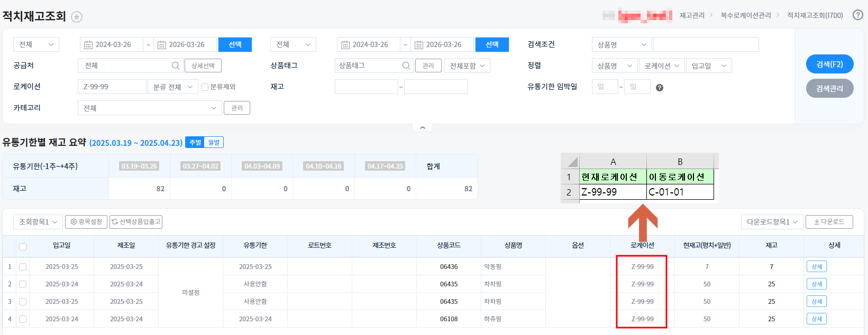This screenshot has width=868, height=335.
Task: Click the help question mark icon at top right
Action: [x=858, y=15]
